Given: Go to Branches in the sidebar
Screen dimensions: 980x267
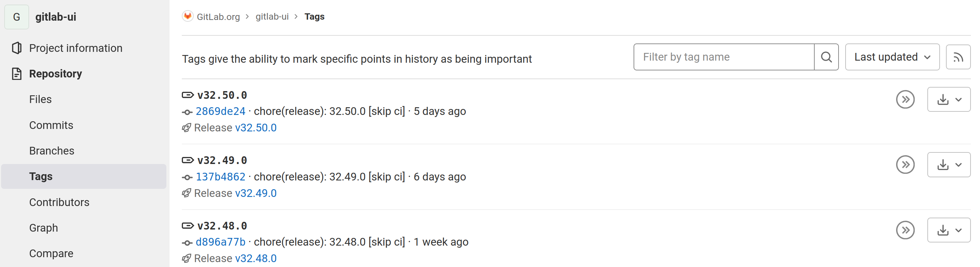Looking at the screenshot, I should click(x=52, y=151).
